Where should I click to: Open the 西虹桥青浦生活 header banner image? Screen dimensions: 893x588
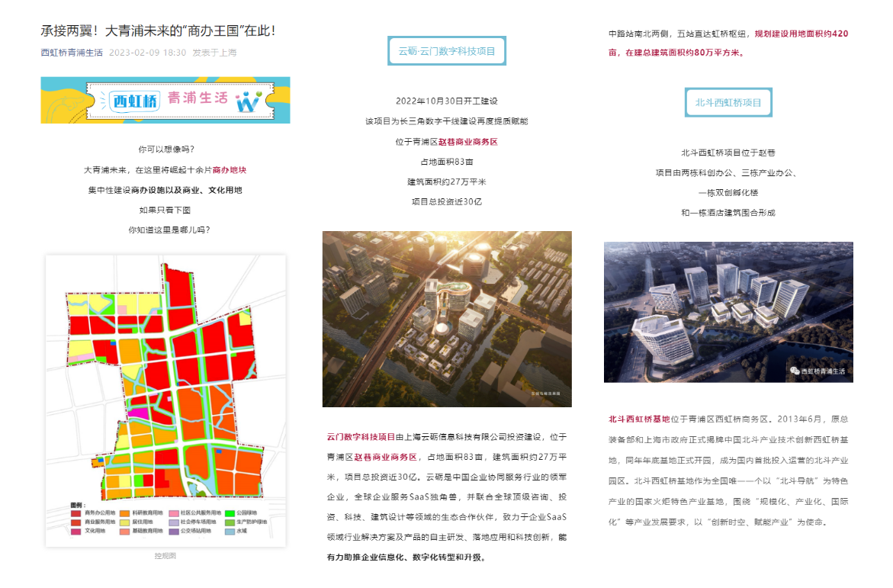click(165, 100)
